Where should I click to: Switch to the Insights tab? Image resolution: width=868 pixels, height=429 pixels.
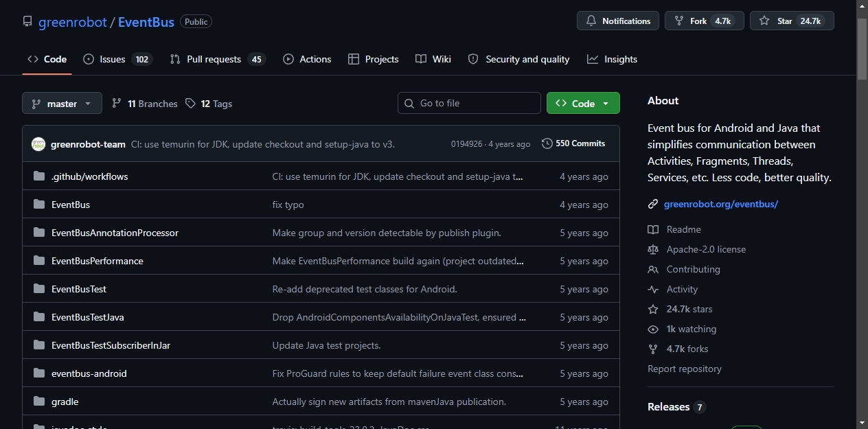[613, 59]
